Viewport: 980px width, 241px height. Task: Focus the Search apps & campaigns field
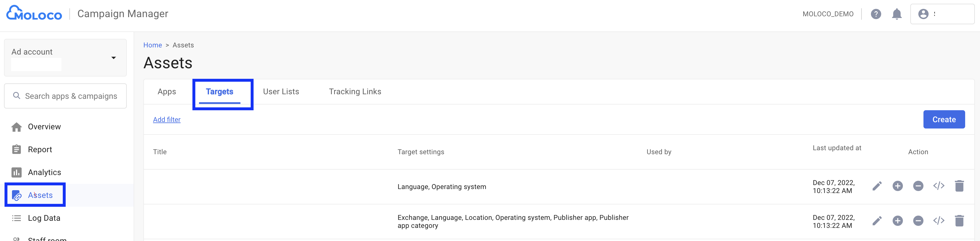(71, 96)
